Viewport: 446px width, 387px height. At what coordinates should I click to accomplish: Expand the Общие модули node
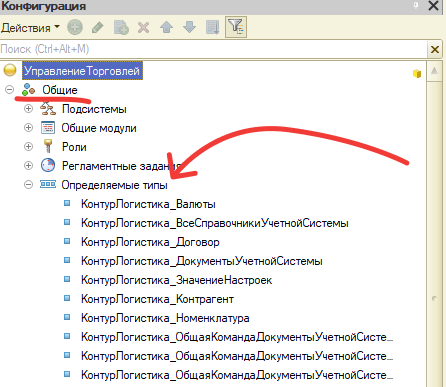coord(29,128)
